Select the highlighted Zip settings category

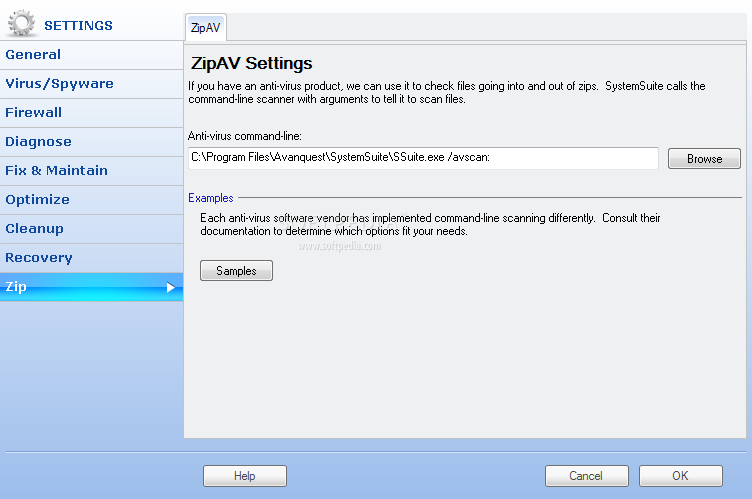91,287
